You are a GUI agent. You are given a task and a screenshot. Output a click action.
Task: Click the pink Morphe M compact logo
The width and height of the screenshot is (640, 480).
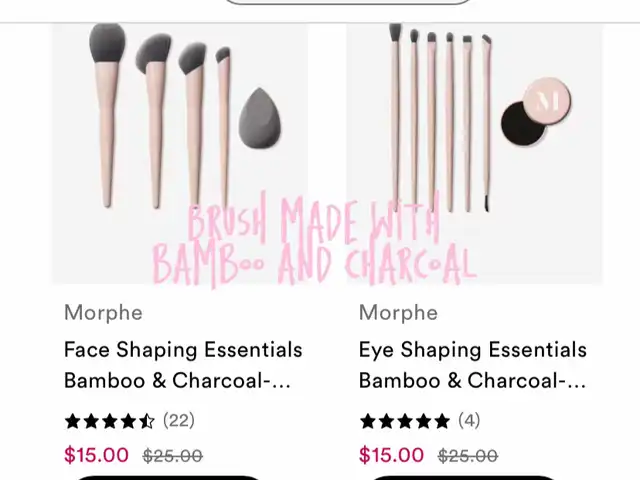click(x=547, y=100)
